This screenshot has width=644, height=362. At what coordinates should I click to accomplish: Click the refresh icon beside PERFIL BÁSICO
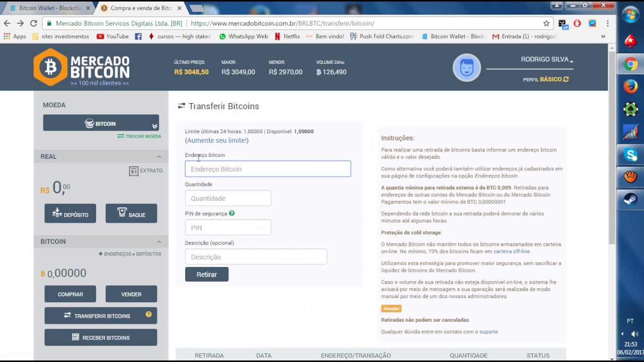click(x=566, y=79)
